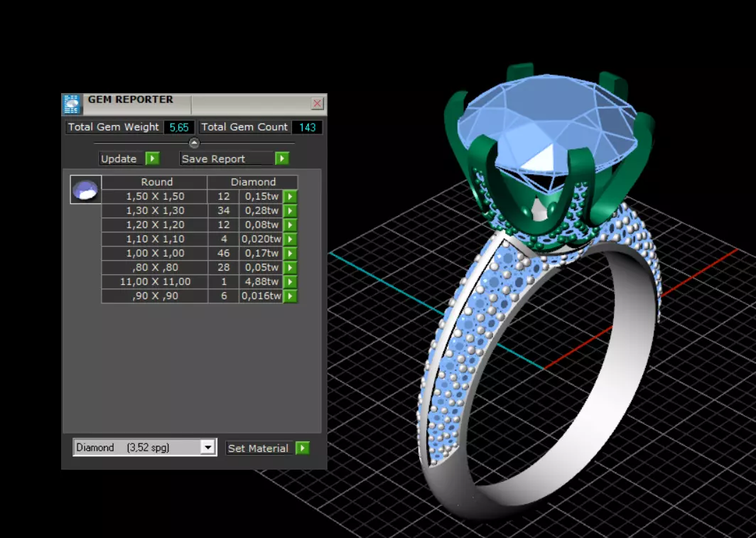Select the 1,20 X 1,20 size cell
The image size is (756, 538).
[155, 225]
